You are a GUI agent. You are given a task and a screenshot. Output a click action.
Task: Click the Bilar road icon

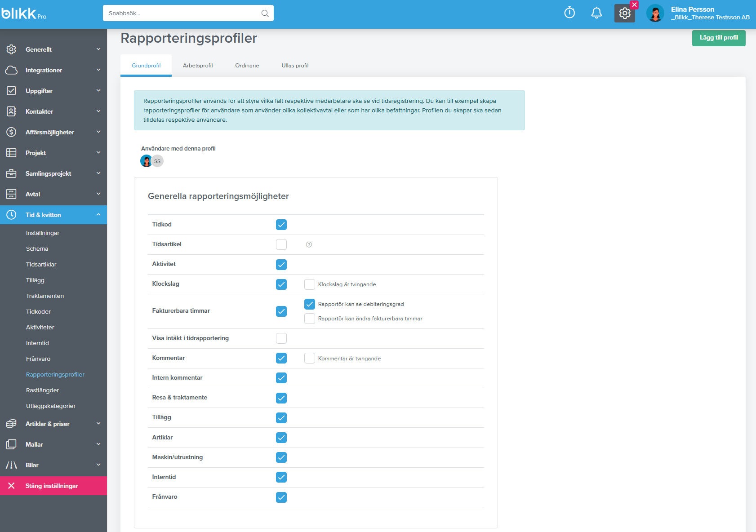(11, 465)
